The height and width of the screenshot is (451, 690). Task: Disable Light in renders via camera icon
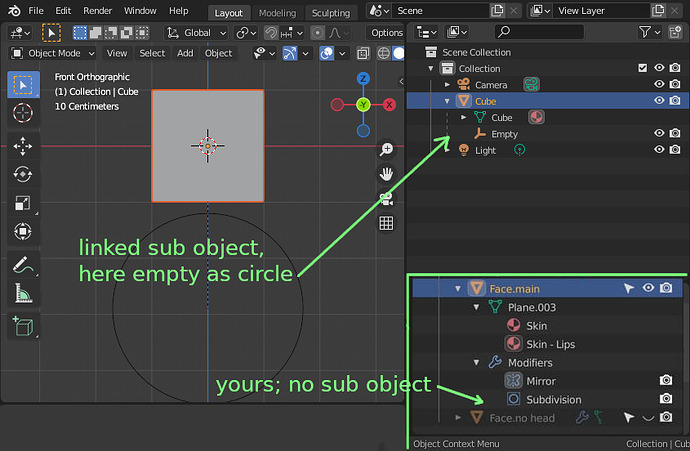[x=675, y=150]
